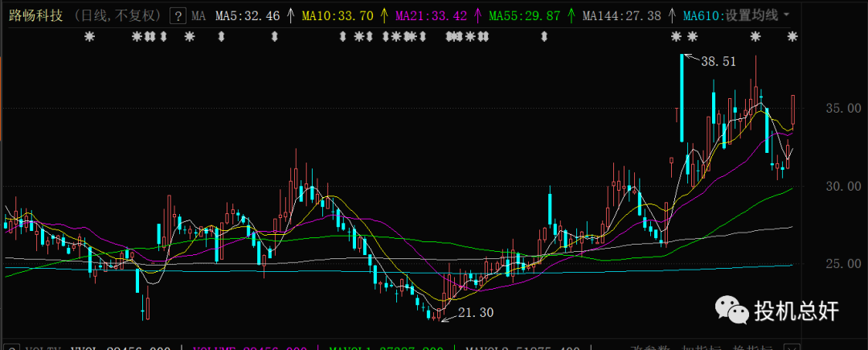Select the green MA55:29.87 label
This screenshot has height=350, width=868.
click(x=526, y=15)
